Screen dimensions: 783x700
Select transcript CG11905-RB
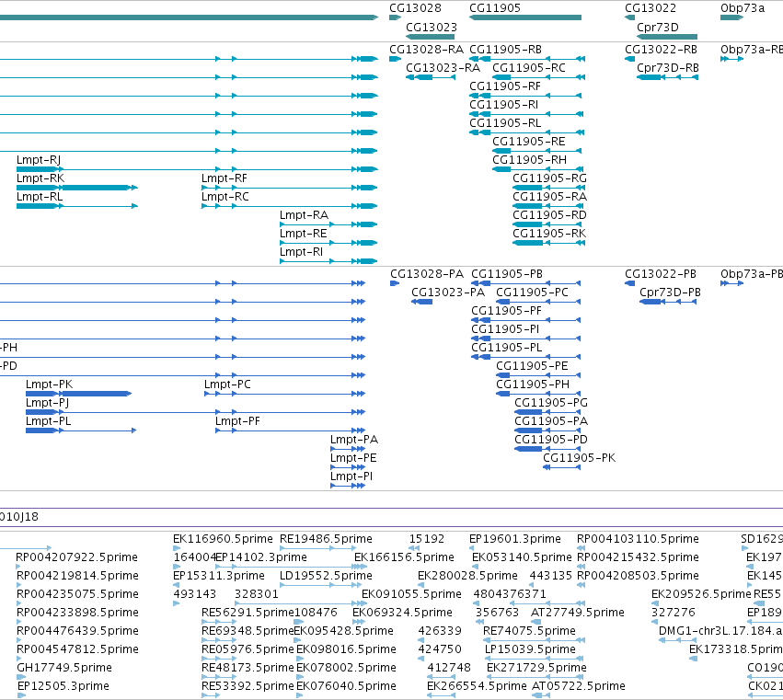tap(505, 50)
